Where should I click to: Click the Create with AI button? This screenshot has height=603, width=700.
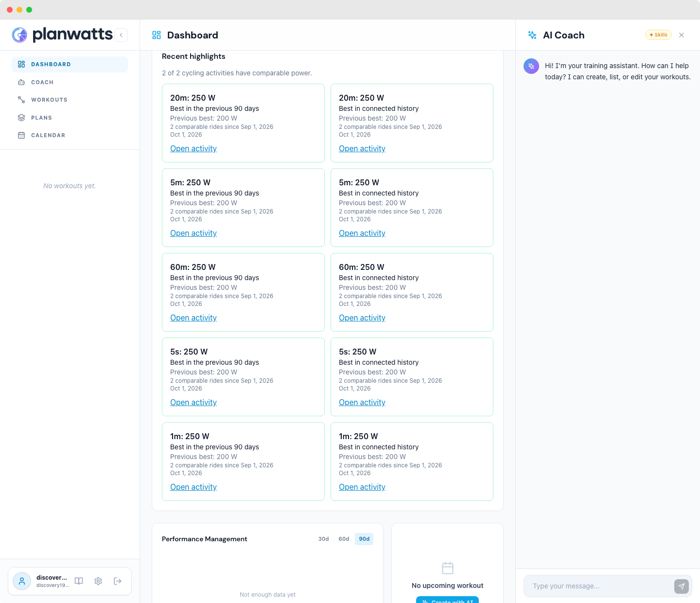[447, 600]
